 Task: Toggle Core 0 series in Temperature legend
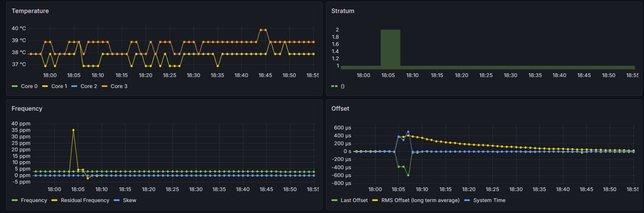(x=29, y=86)
